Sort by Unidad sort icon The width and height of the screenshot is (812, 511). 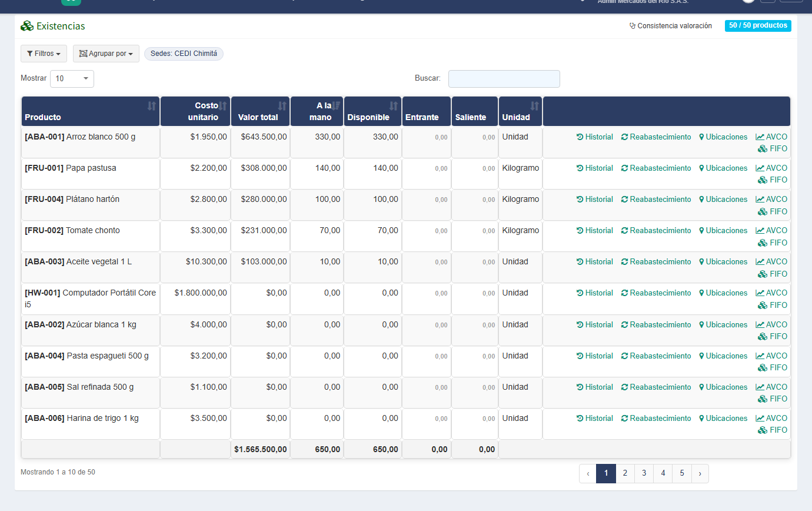point(534,106)
